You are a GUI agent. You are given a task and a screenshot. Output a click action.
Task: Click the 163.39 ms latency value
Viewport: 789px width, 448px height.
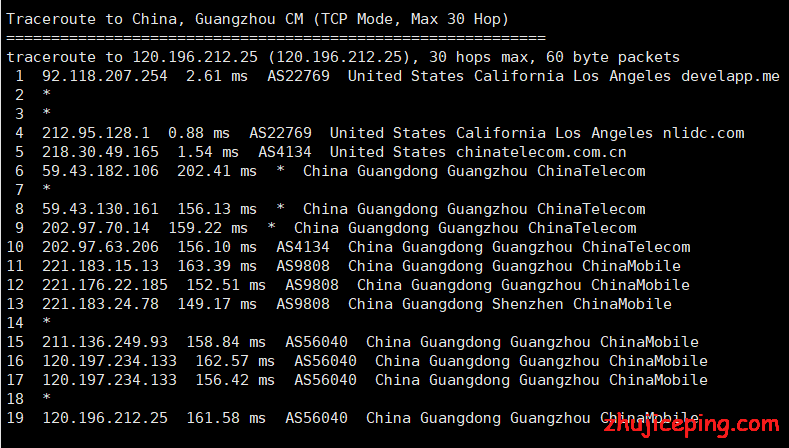coord(217,266)
